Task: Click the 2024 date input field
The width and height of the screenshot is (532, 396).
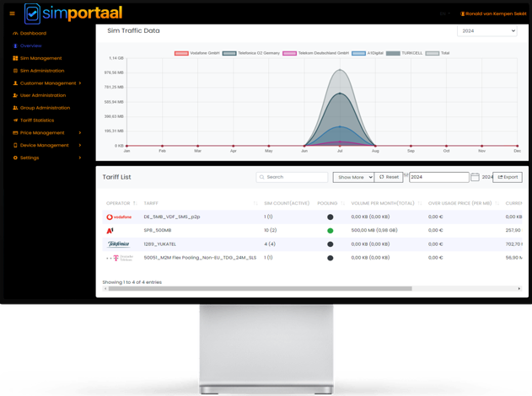Action: tap(439, 177)
